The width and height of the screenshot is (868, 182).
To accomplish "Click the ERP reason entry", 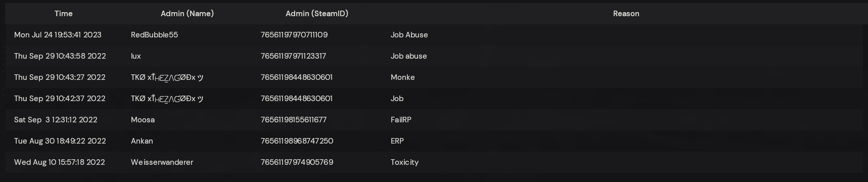I will [x=397, y=141].
